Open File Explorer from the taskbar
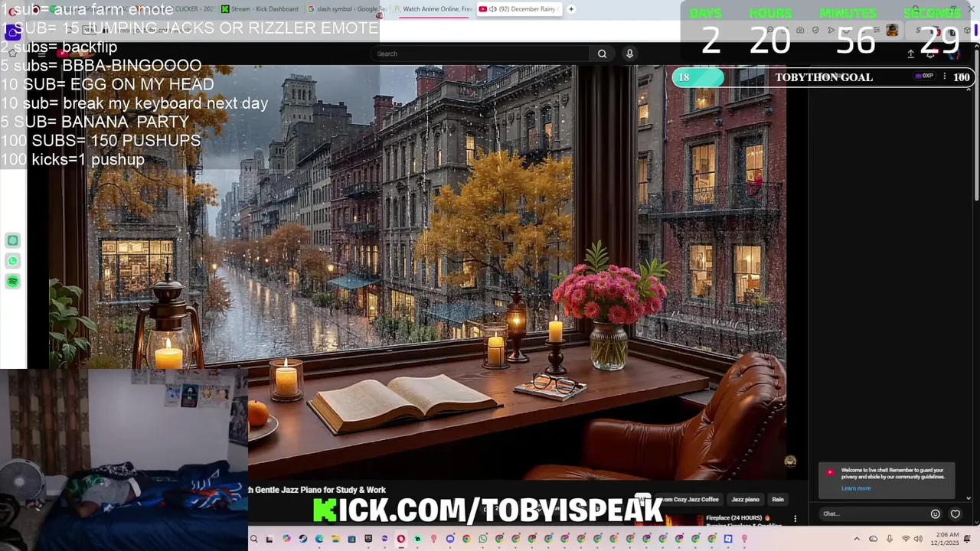980x551 pixels. pyautogui.click(x=335, y=540)
